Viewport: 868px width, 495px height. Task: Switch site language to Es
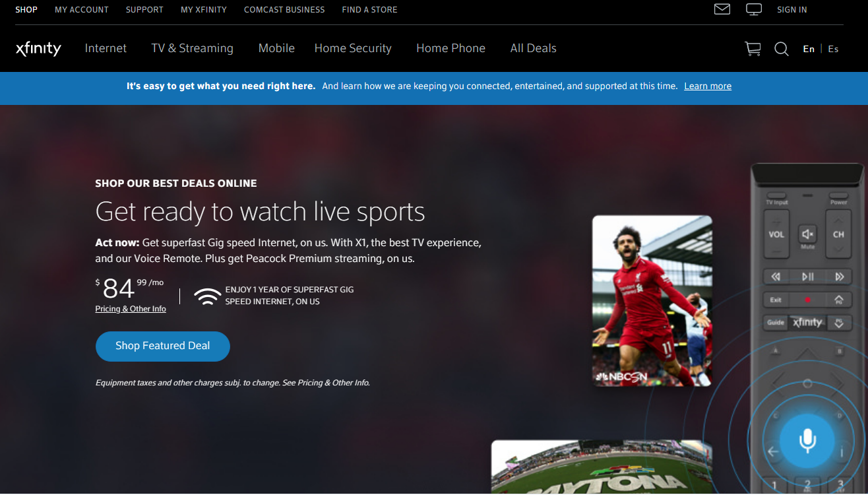click(833, 49)
